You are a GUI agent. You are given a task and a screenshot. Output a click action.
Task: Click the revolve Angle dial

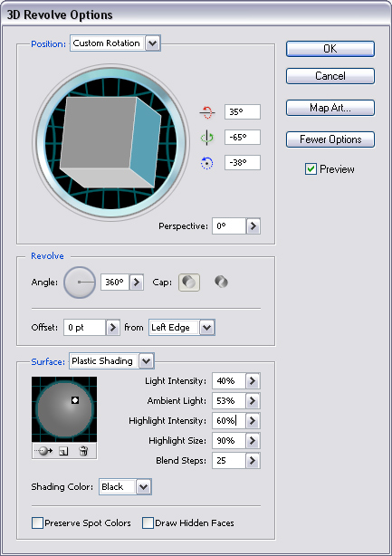[x=80, y=283]
